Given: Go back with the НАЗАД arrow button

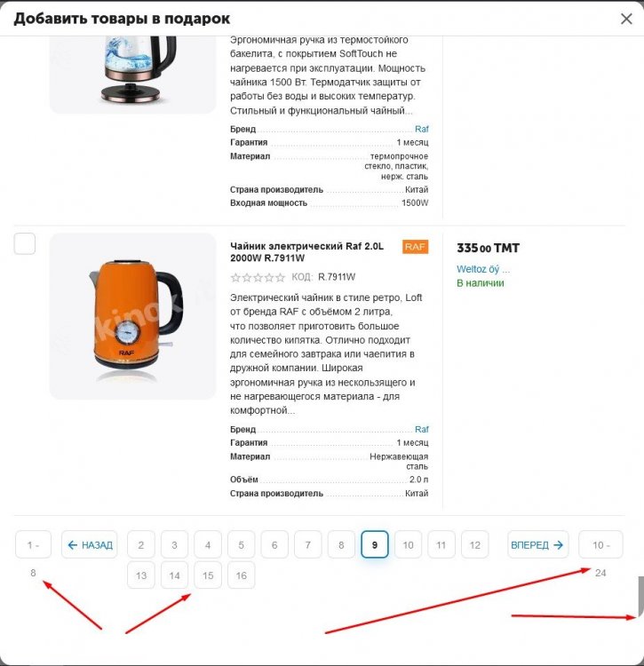Looking at the screenshot, I should 90,544.
